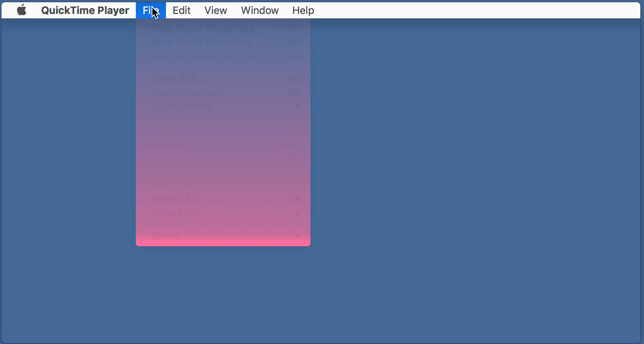The height and width of the screenshot is (344, 644).
Task: Choose Rename... from the File menu
Action: pos(223,171)
